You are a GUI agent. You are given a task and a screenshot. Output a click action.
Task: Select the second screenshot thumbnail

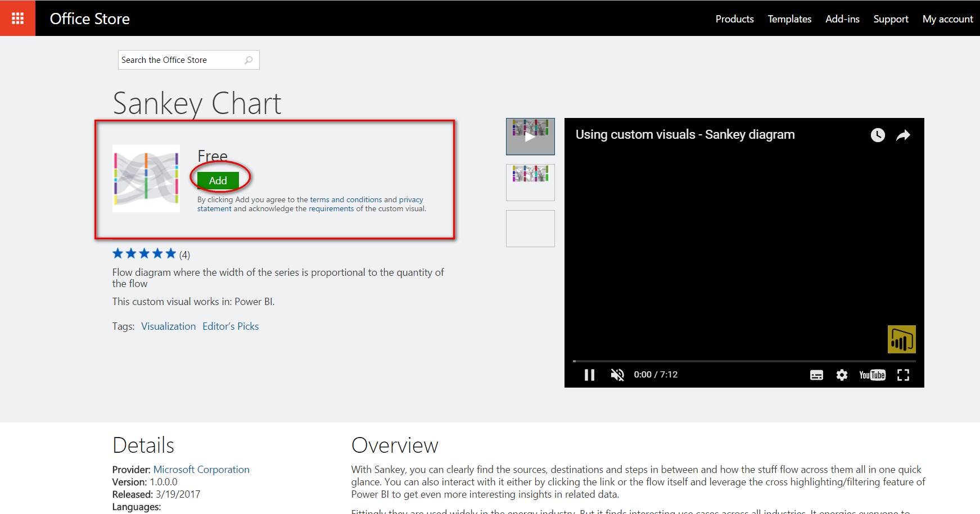pyautogui.click(x=530, y=183)
